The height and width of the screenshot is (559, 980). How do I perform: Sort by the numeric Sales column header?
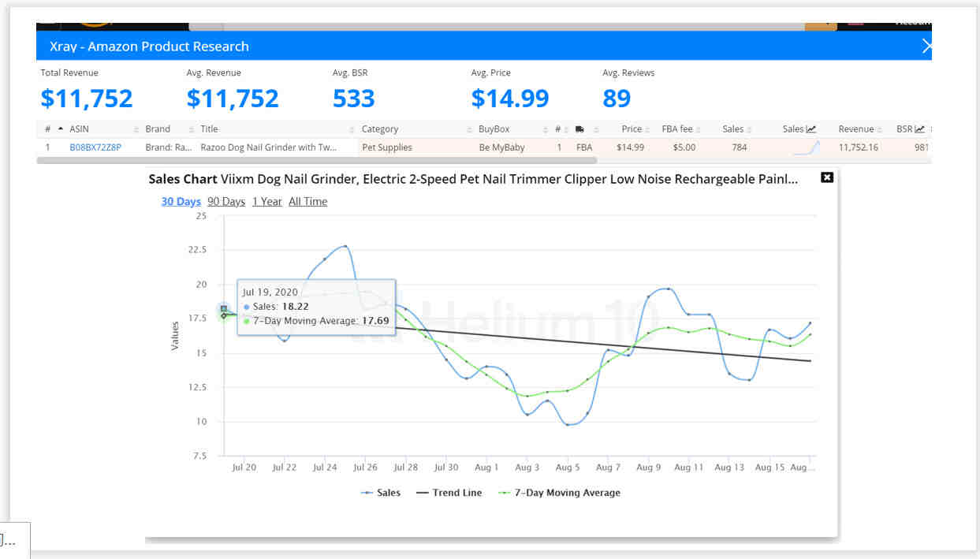733,129
